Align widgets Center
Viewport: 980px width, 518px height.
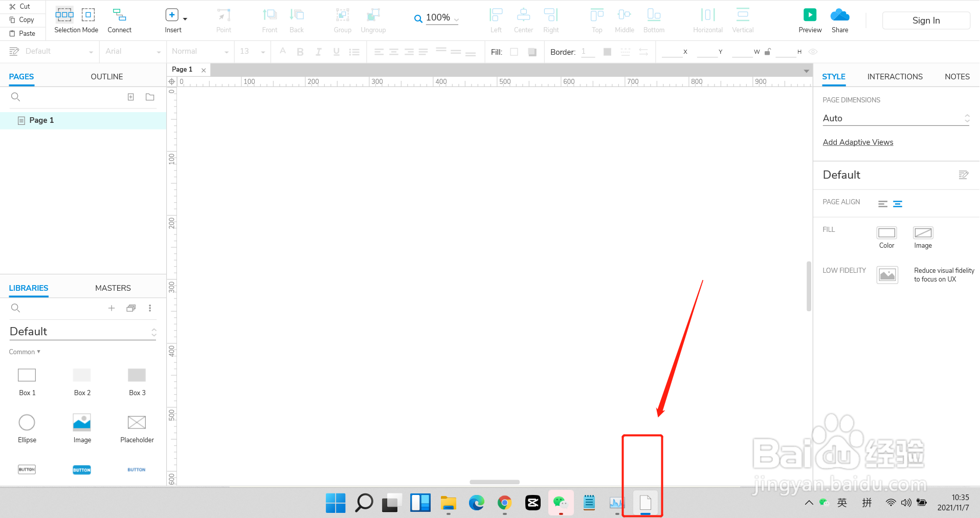pyautogui.click(x=523, y=20)
